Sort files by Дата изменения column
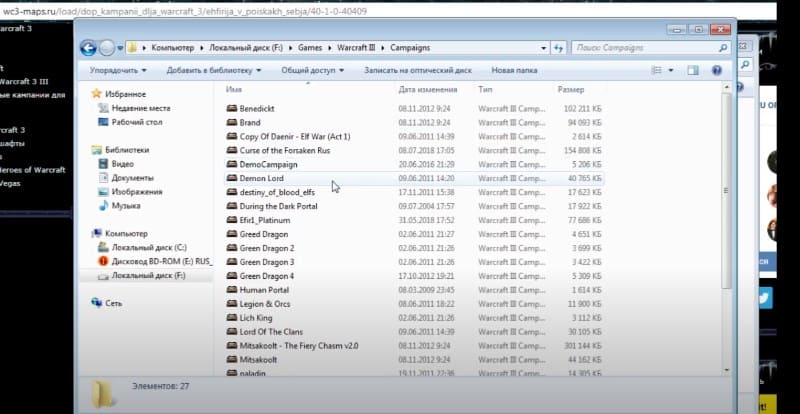 tap(429, 89)
